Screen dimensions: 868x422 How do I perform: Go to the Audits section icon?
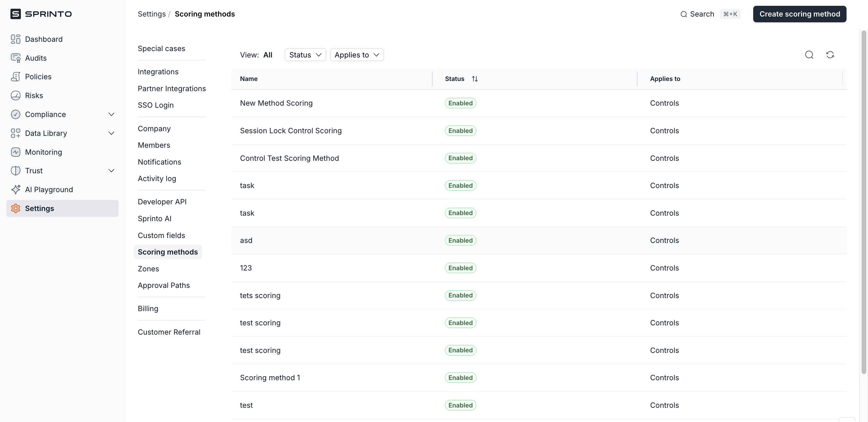click(x=15, y=58)
